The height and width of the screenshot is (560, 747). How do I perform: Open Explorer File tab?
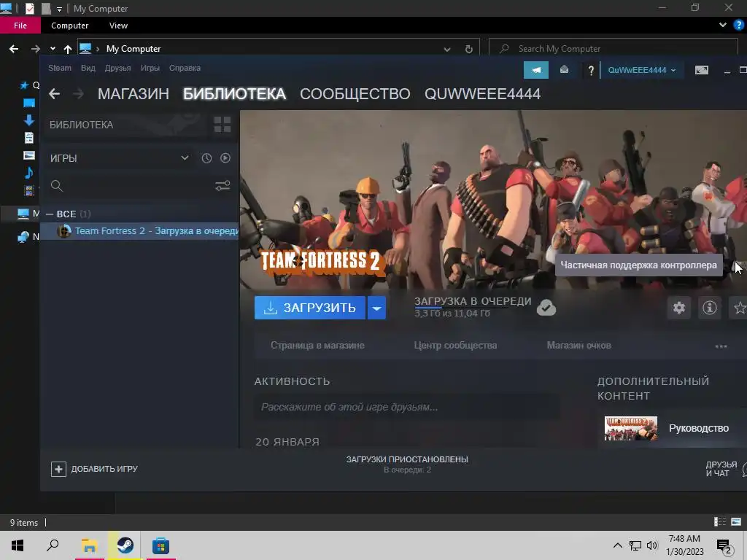click(20, 26)
